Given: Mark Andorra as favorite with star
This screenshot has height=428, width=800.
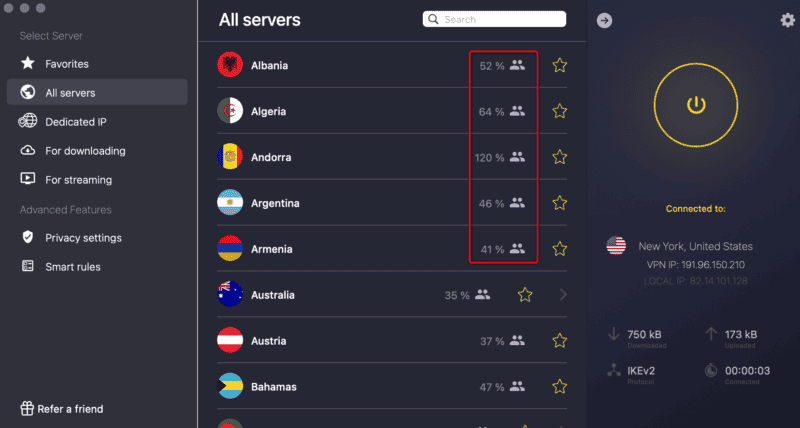Looking at the screenshot, I should 560,157.
